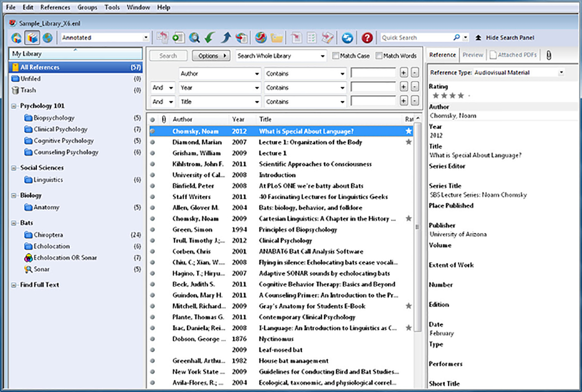The image size is (582, 392).
Task: Click the blue Format Paper upward arrow icon
Action: click(226, 38)
